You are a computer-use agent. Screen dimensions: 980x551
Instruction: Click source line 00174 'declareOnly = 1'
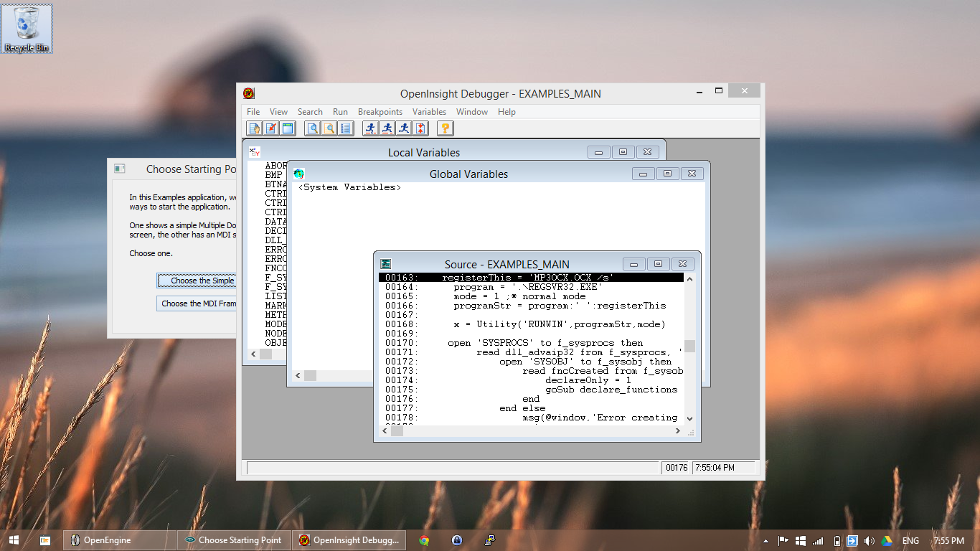point(531,380)
